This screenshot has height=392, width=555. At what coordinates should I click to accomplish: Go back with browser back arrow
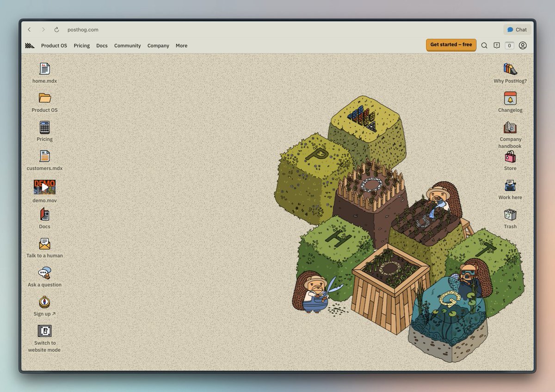click(29, 30)
